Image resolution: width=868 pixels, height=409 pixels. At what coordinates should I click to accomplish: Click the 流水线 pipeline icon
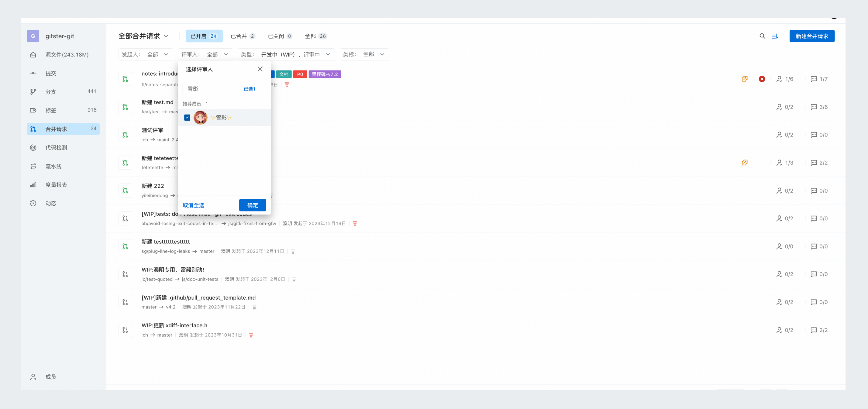coord(33,166)
